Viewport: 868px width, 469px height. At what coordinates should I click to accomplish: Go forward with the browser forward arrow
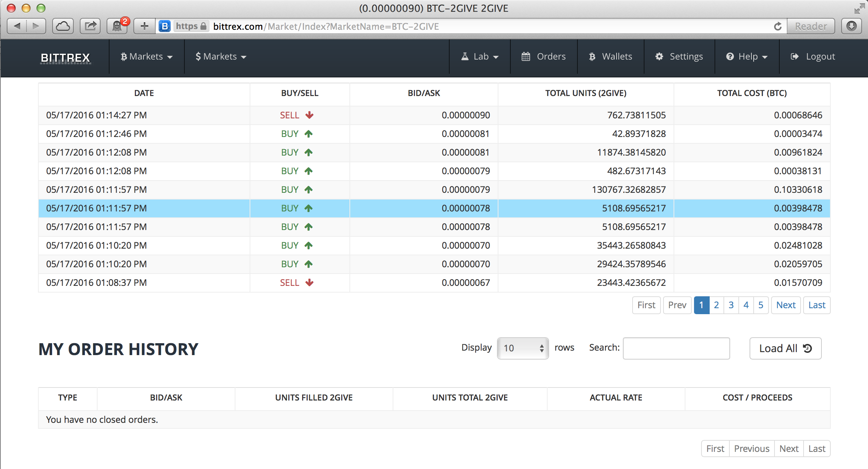[x=36, y=26]
